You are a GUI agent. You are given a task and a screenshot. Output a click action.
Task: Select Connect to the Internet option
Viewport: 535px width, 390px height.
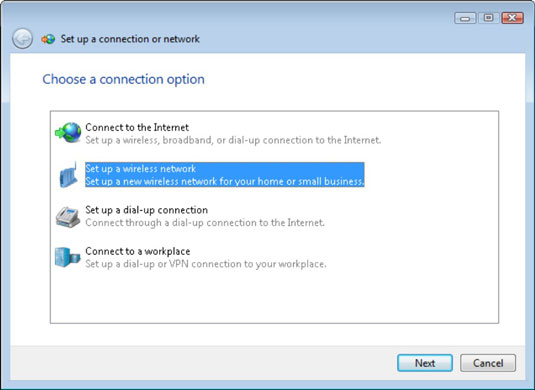tap(137, 127)
